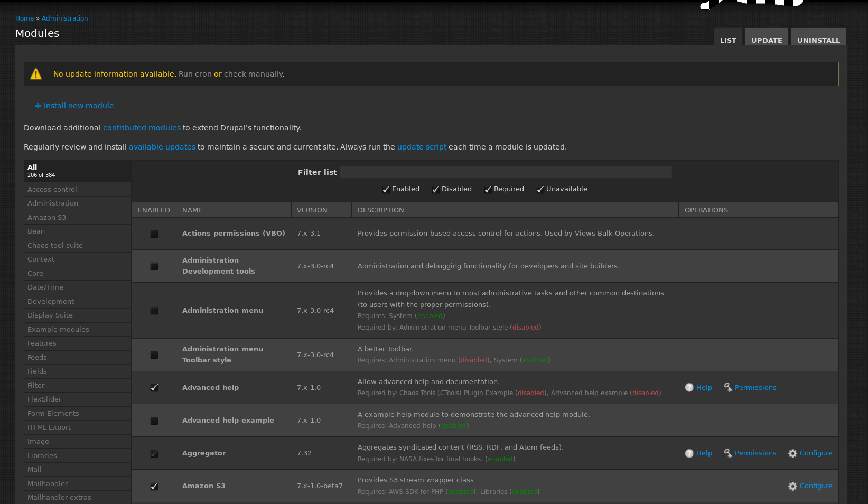Viewport: 868px width, 504px height.
Task: Select Chaos tool suite category
Action: pyautogui.click(x=78, y=245)
